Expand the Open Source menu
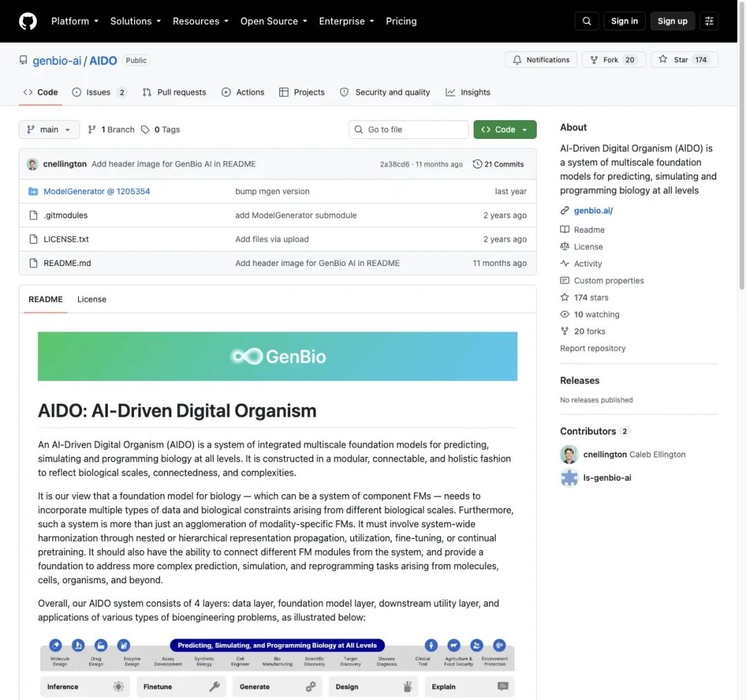 274,21
